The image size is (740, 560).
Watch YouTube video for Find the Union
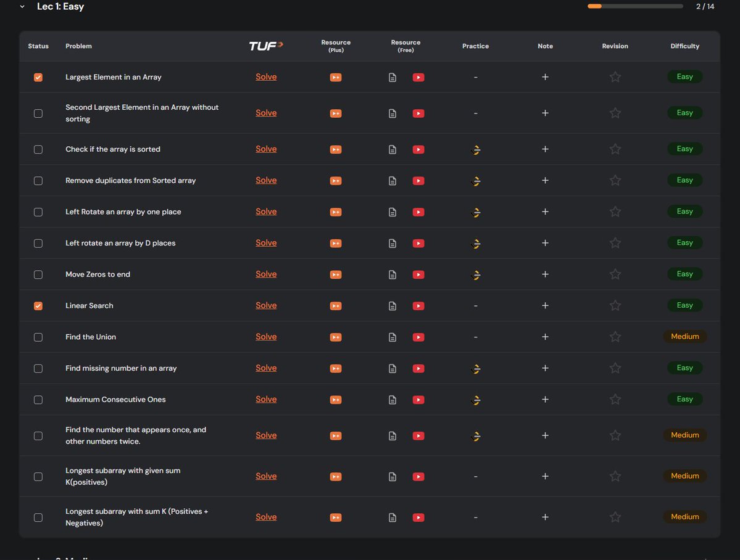(418, 337)
